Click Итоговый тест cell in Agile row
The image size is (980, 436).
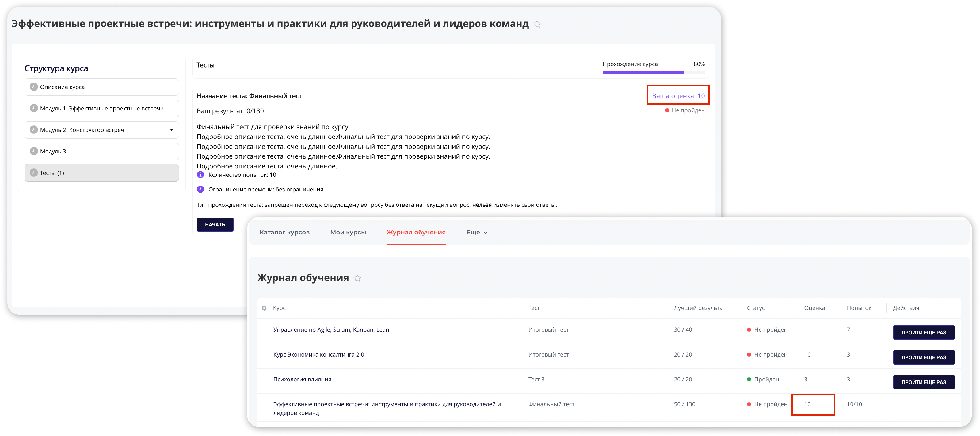[x=548, y=330]
